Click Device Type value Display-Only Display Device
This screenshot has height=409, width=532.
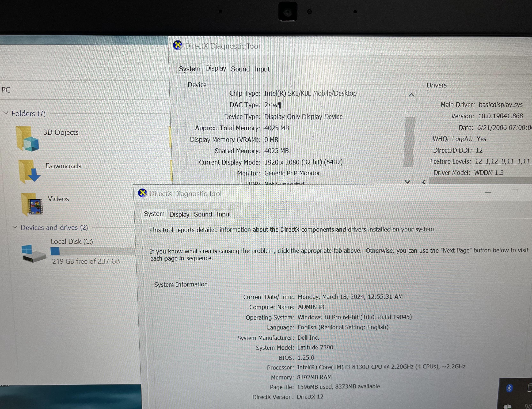303,117
